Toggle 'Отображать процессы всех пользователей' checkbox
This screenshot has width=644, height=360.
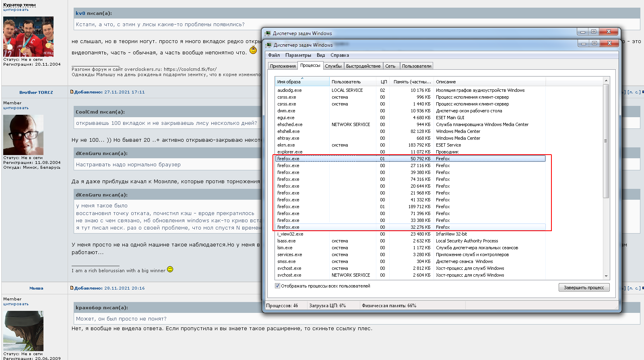277,286
